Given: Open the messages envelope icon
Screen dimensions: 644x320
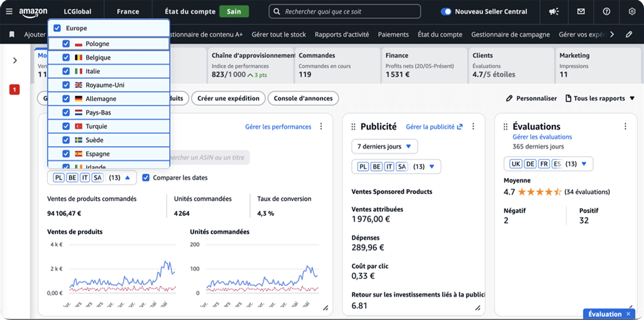Looking at the screenshot, I should point(581,12).
